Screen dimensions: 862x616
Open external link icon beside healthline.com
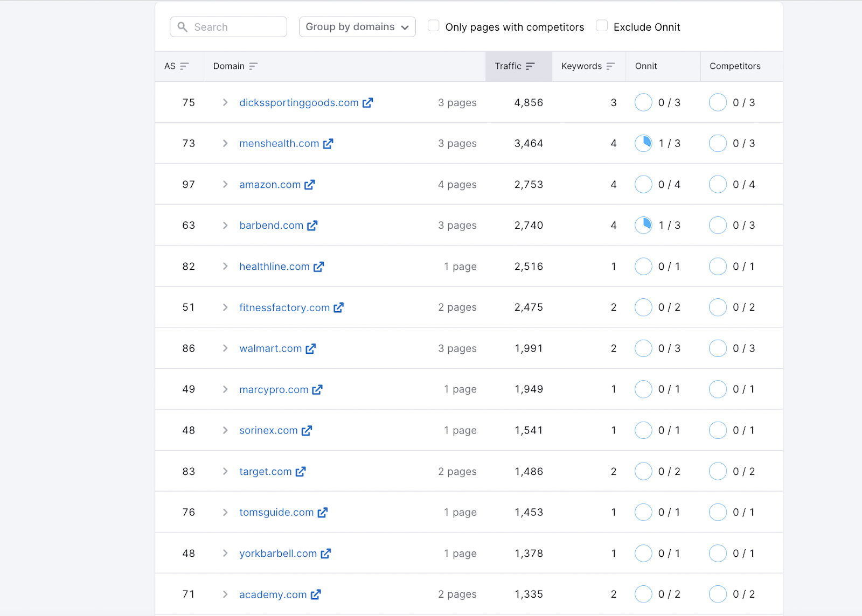click(x=319, y=267)
